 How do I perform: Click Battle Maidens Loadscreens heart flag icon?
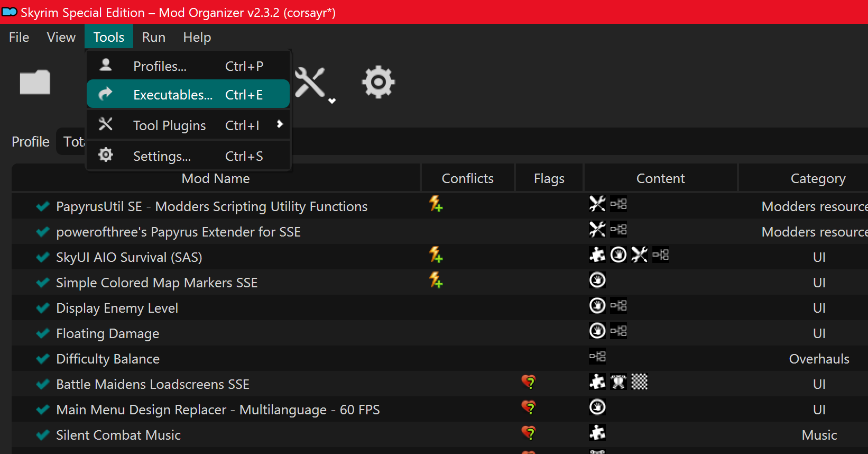pos(529,382)
